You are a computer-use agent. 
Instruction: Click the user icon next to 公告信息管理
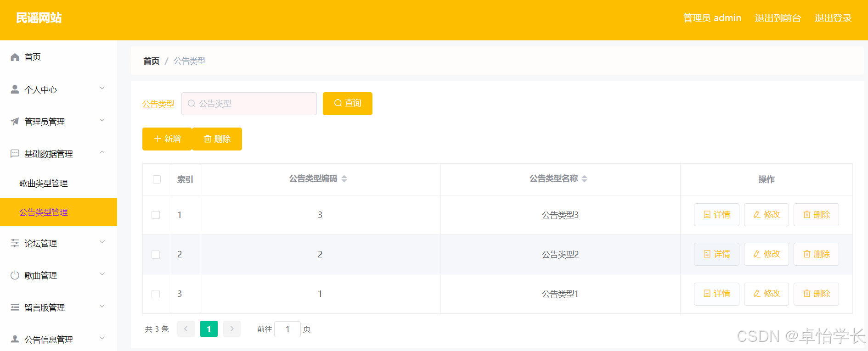coord(15,339)
